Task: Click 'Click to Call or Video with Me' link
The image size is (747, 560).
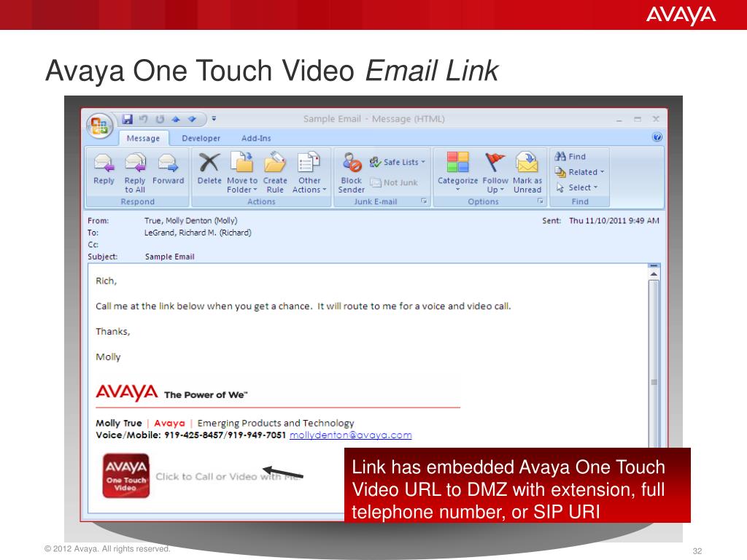Action: [x=228, y=476]
